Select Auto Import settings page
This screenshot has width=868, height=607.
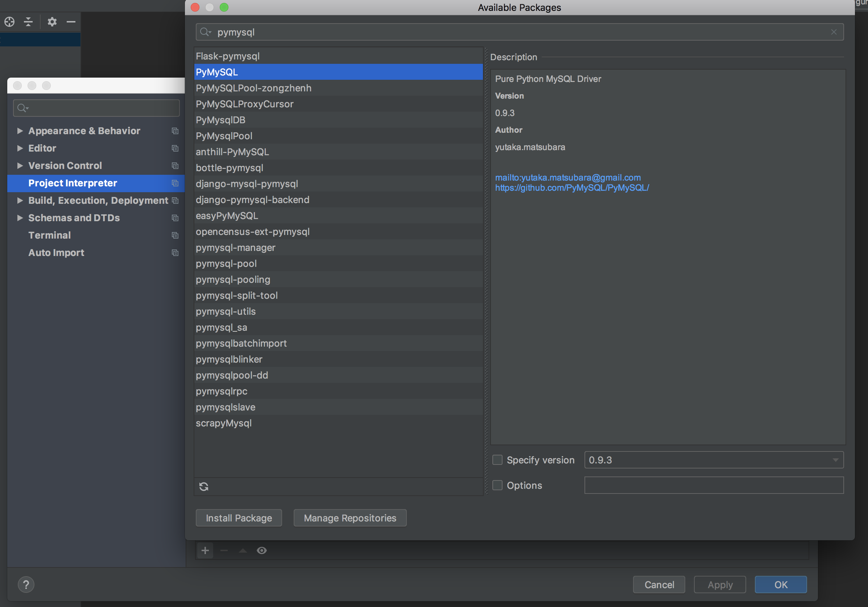point(96,253)
